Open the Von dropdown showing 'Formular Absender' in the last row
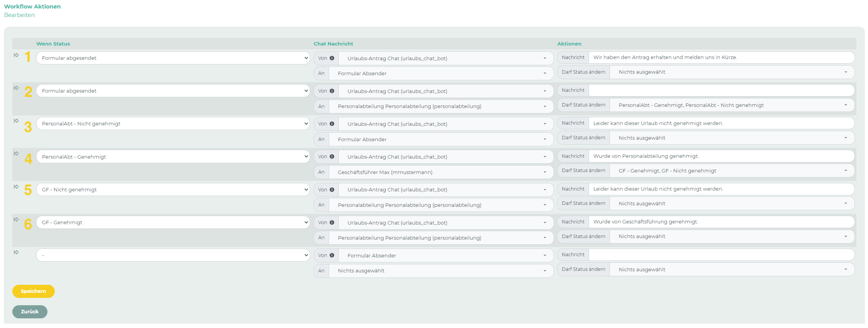 click(446, 255)
